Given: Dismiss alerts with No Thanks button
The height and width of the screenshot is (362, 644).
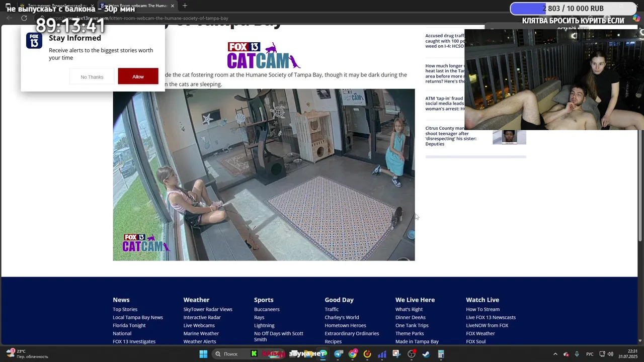Looking at the screenshot, I should pyautogui.click(x=92, y=77).
